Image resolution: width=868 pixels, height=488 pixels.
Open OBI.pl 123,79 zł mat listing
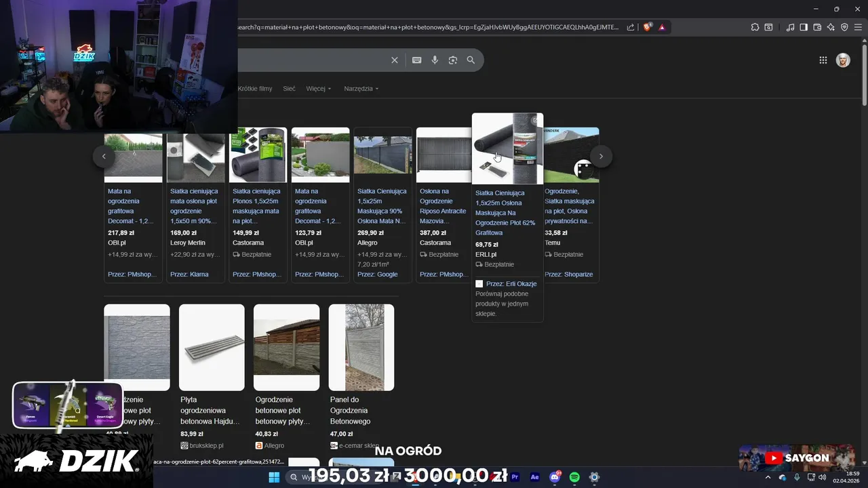[x=320, y=205]
